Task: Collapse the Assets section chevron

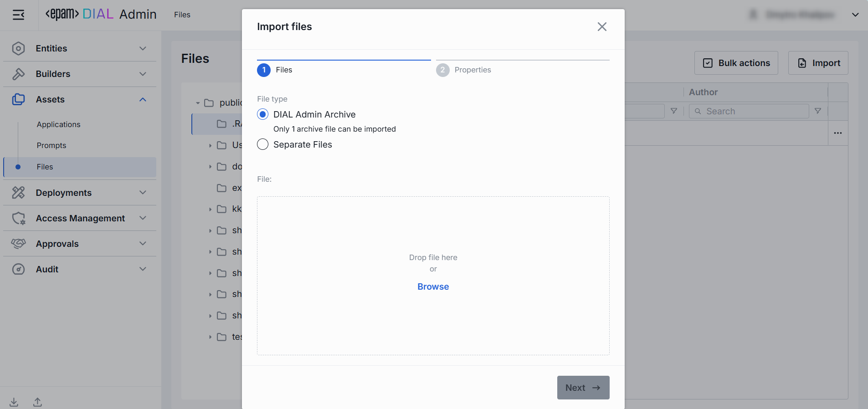Action: pyautogui.click(x=143, y=99)
